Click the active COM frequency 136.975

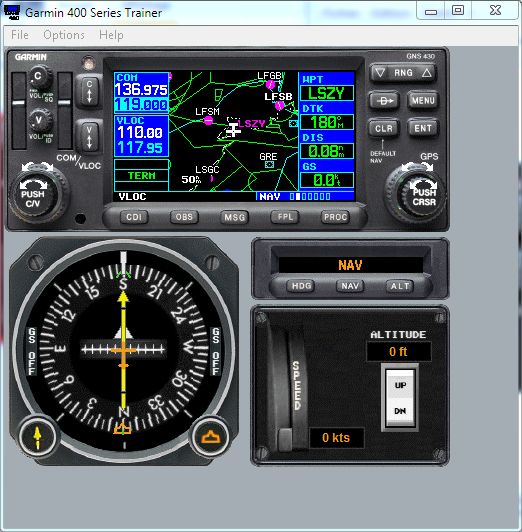click(x=141, y=90)
